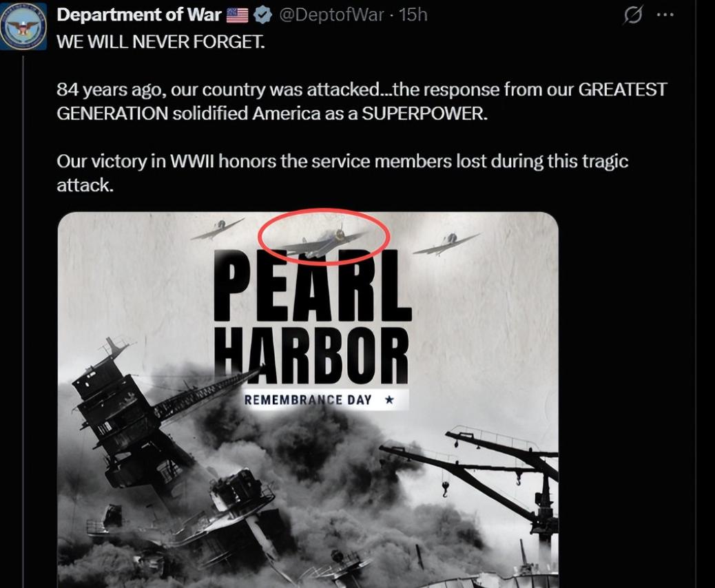Open the image at PEARL HARBOR title
This screenshot has height=588, width=715.
coord(312,315)
